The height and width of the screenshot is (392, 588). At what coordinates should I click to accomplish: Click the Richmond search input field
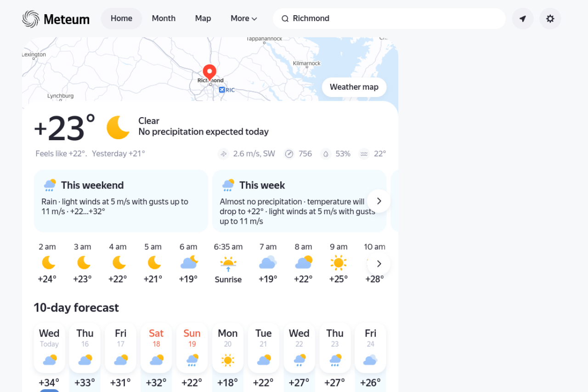pos(395,19)
